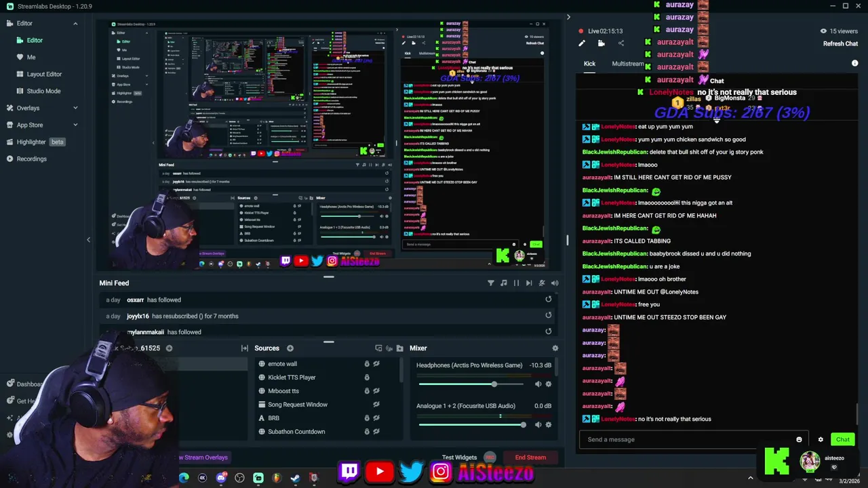Viewport: 868px width, 488px height.
Task: Pause the Mini Feed alert queue
Action: [516, 283]
